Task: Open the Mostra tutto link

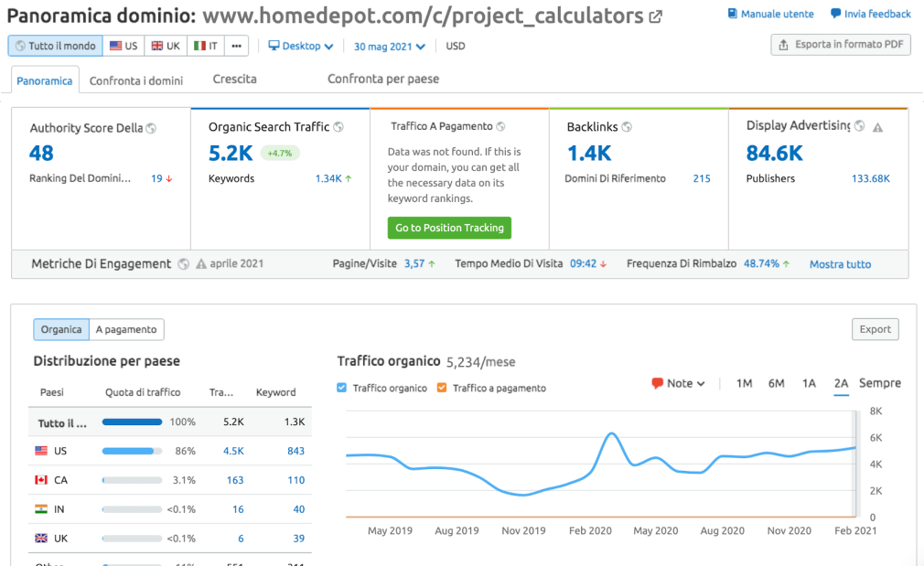Action: (841, 264)
